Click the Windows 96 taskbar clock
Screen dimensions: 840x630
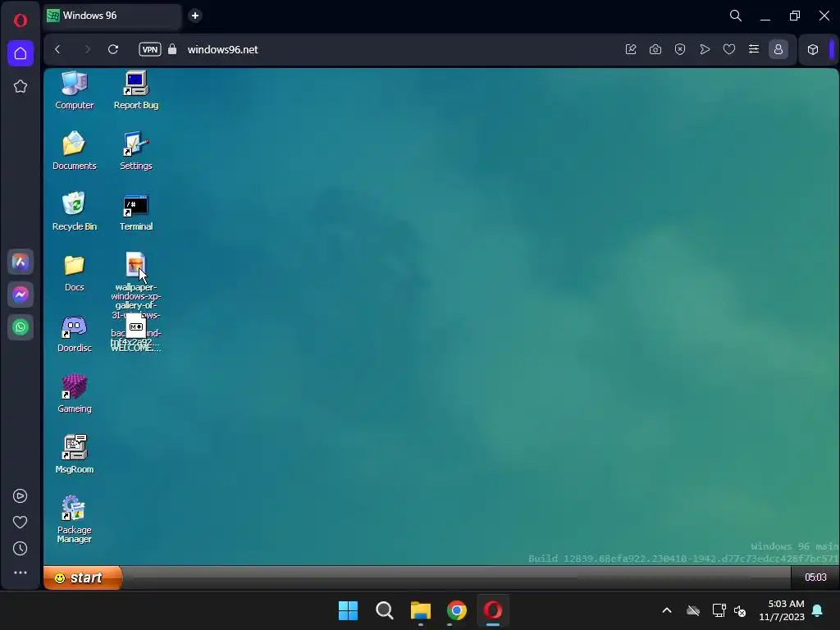(815, 577)
